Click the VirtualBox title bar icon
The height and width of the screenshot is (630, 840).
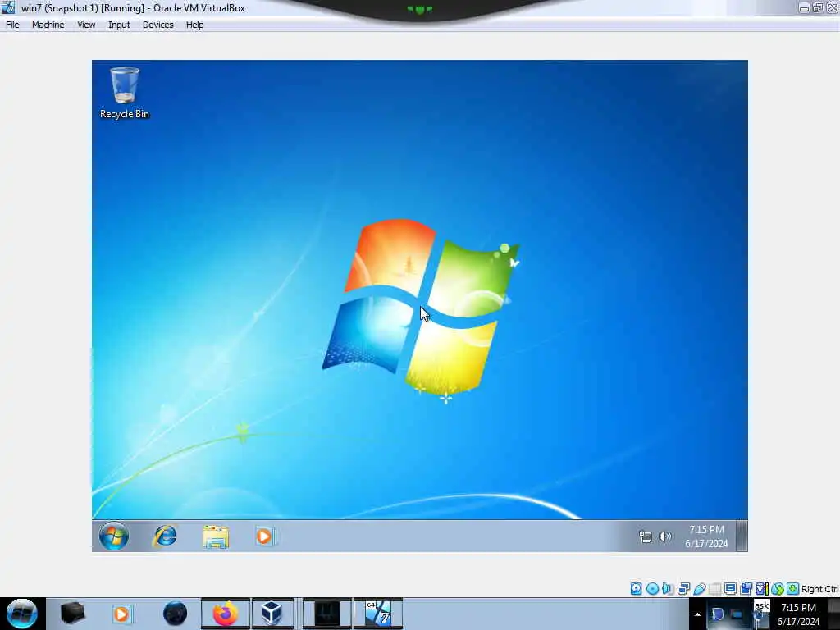[8, 7]
